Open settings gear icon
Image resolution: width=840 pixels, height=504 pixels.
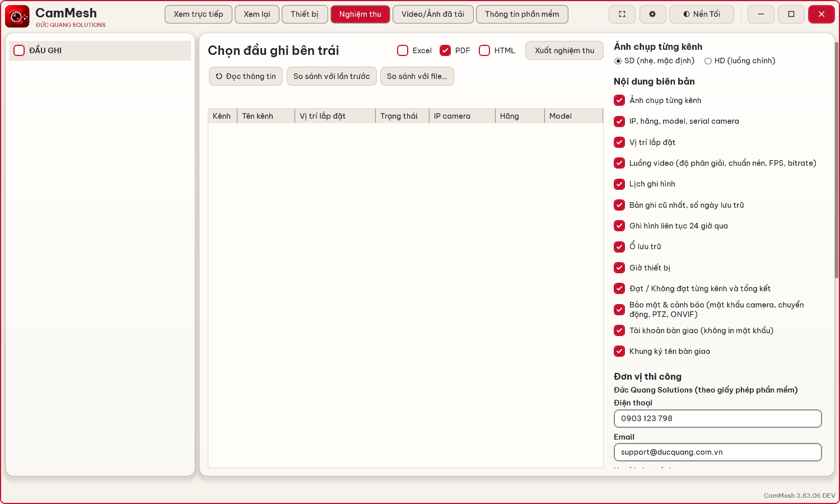(652, 14)
